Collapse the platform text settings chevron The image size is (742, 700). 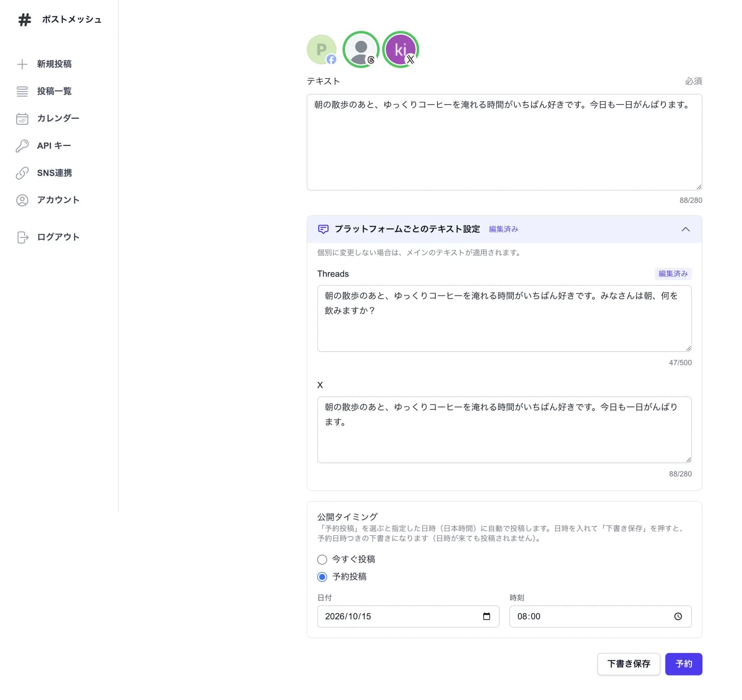pos(685,229)
